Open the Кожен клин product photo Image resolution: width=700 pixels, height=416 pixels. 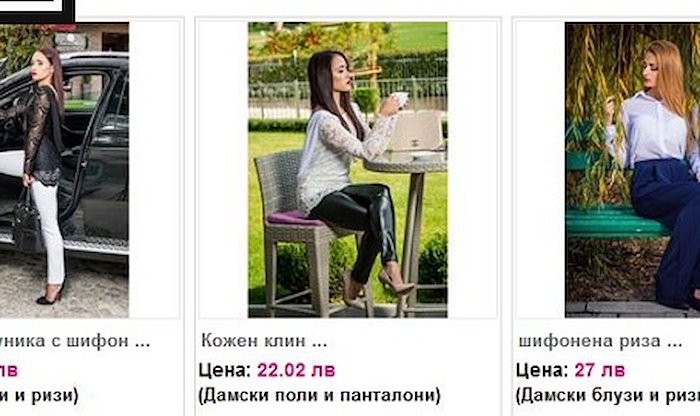[348, 170]
